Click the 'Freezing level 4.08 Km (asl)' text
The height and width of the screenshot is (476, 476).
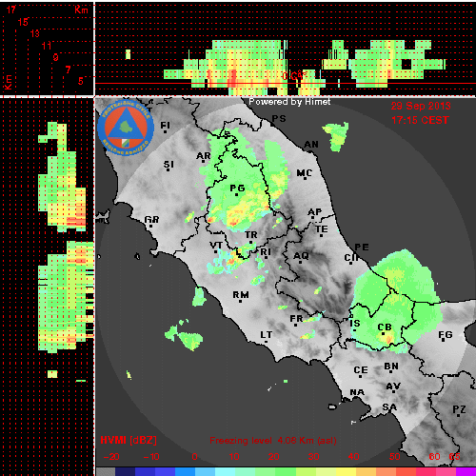pyautogui.click(x=273, y=441)
